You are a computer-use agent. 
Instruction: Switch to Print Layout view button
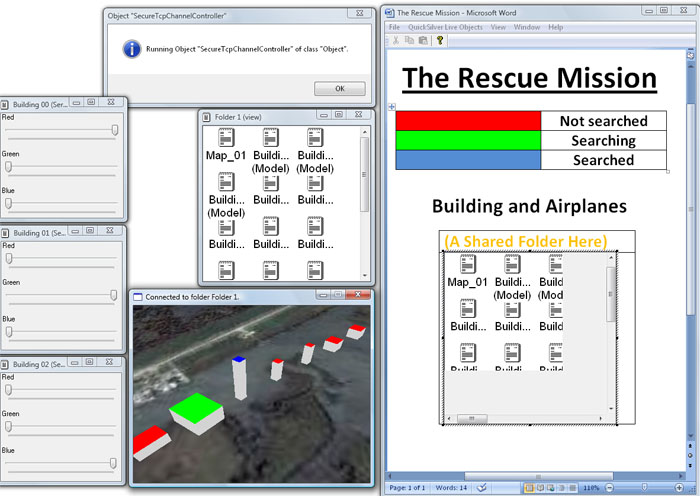(529, 487)
